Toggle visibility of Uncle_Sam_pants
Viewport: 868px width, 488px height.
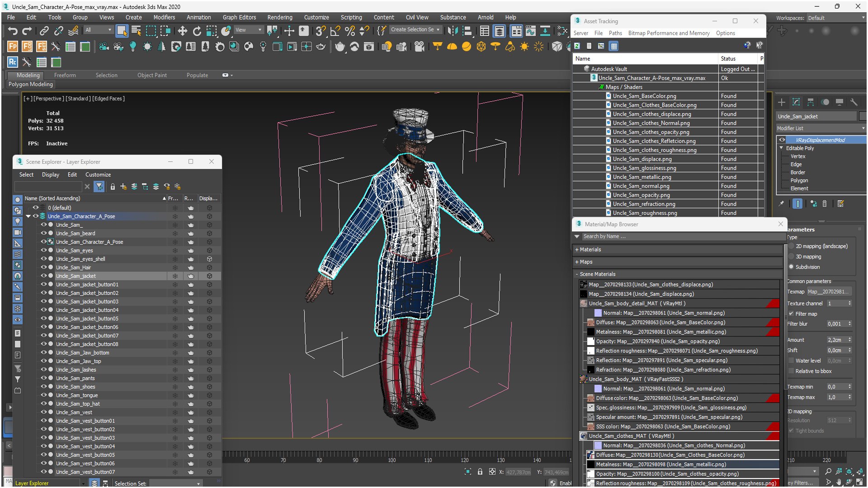tap(44, 378)
